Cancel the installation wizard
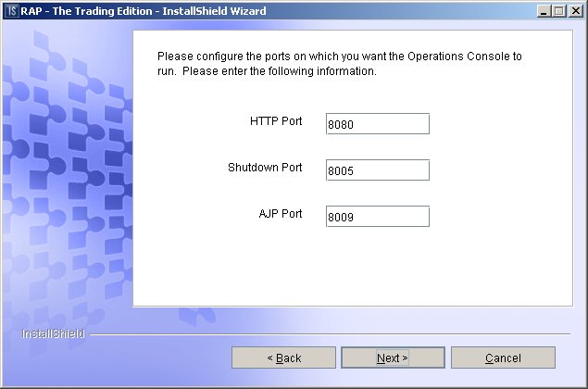The height and width of the screenshot is (389, 588). pos(503,358)
